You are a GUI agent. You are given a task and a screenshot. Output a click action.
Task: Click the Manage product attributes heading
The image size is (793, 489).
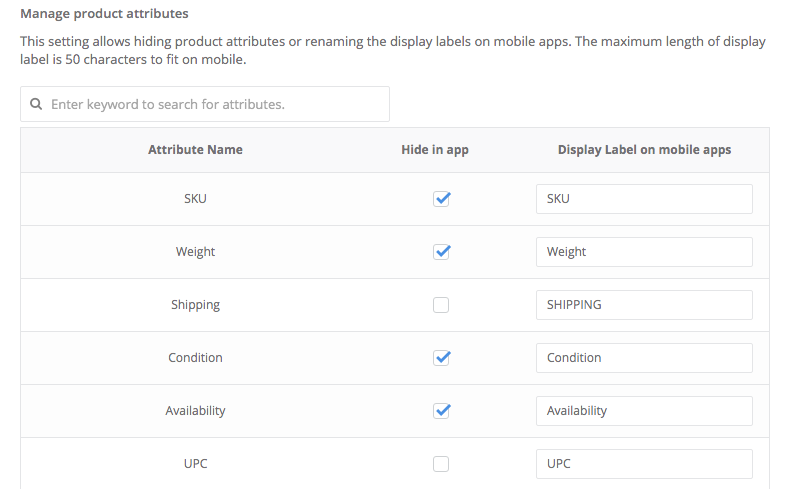[104, 15]
